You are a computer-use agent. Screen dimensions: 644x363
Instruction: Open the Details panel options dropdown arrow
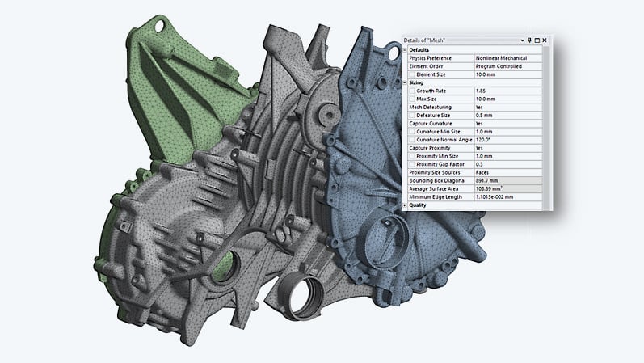522,40
